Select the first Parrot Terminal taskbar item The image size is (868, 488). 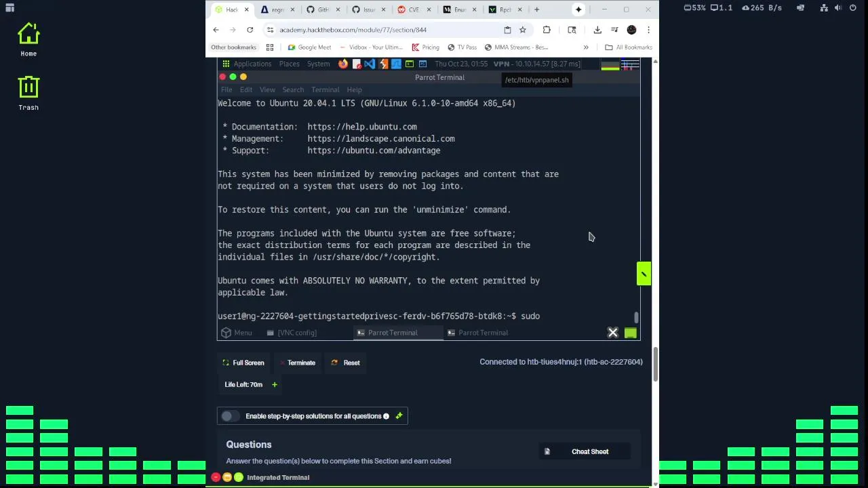tap(398, 333)
